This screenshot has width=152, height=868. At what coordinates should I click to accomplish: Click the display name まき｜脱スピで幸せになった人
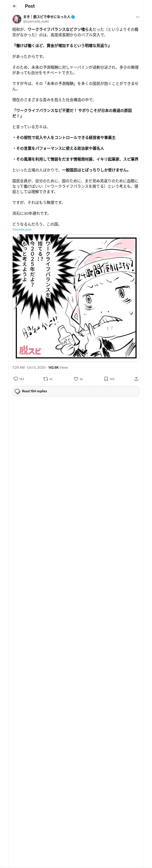click(47, 16)
